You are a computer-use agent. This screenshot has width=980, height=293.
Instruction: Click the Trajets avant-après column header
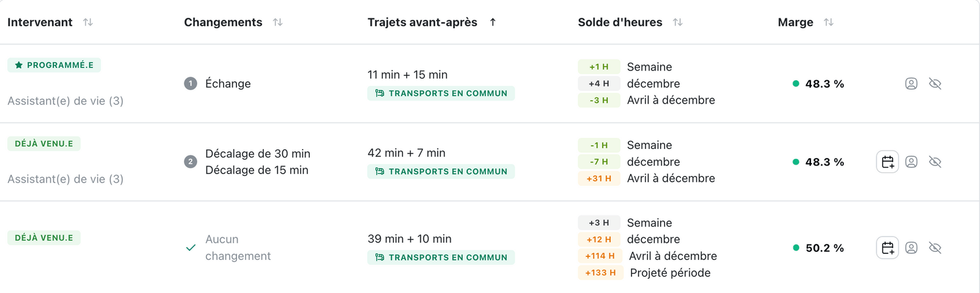pos(422,22)
